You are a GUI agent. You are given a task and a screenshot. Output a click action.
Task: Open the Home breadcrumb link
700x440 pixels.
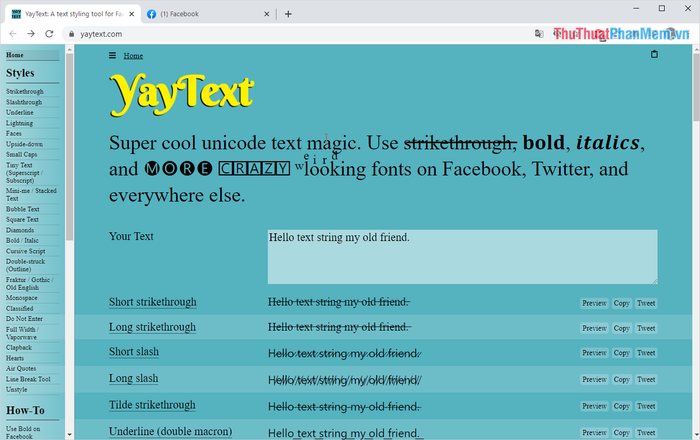coord(133,56)
